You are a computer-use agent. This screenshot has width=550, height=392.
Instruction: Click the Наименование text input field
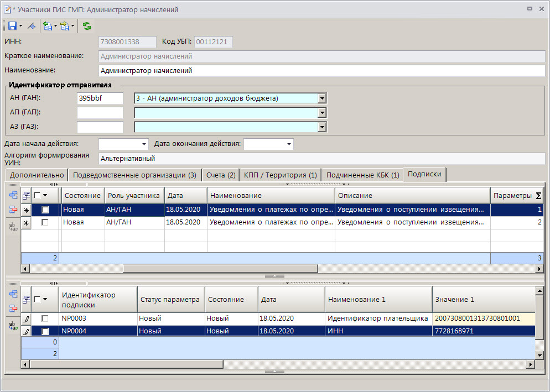pyautogui.click(x=321, y=71)
